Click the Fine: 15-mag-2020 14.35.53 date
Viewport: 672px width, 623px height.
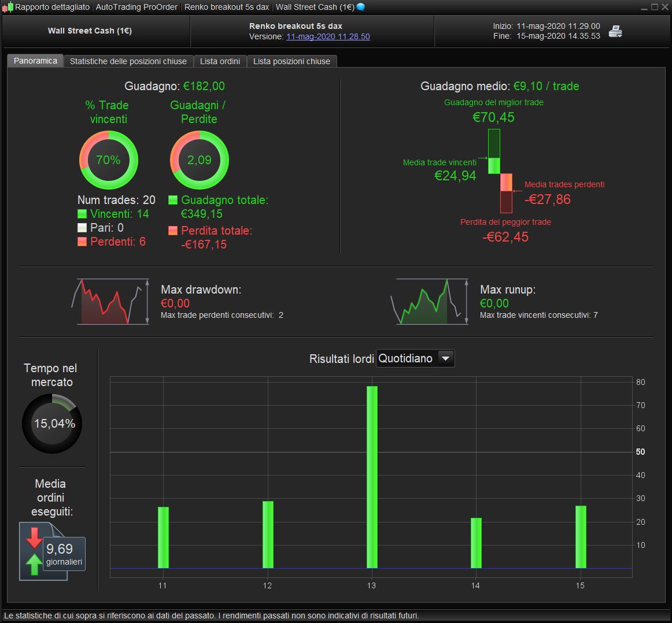click(547, 36)
